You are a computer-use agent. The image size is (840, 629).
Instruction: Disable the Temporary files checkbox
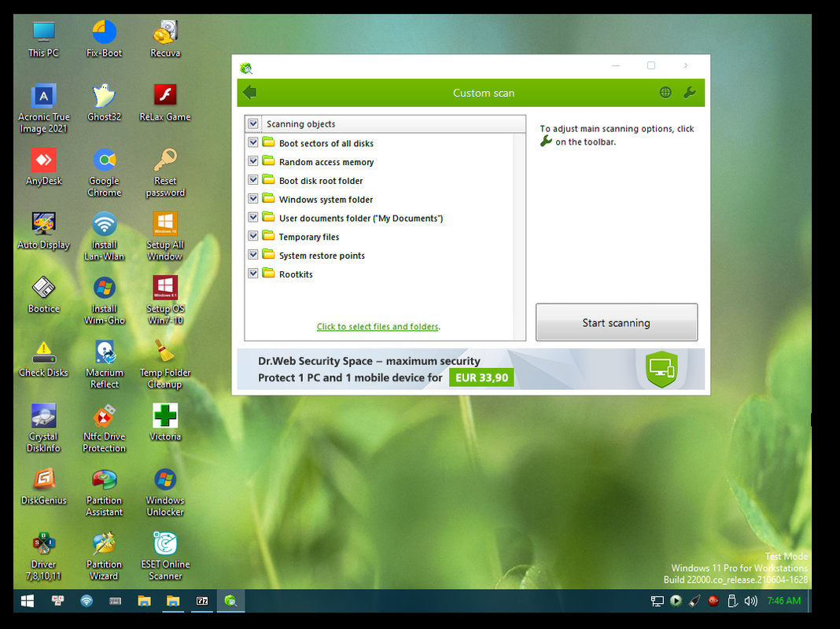pyautogui.click(x=253, y=236)
